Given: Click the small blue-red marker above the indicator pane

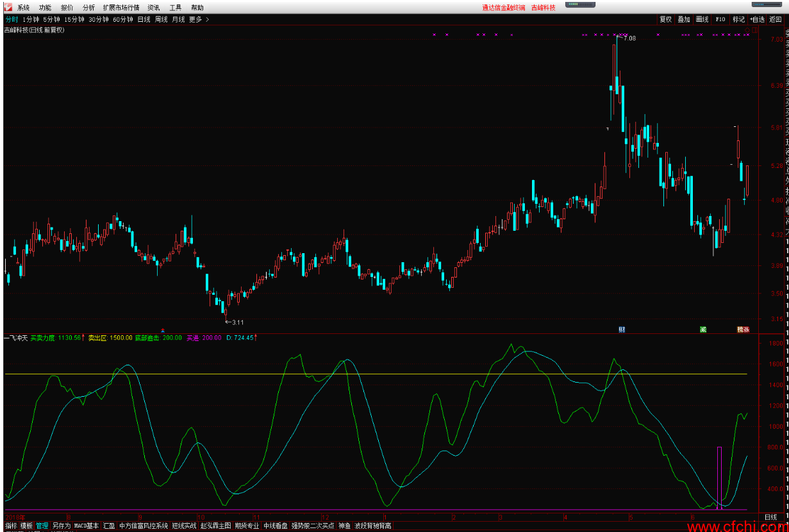Looking at the screenshot, I should [162, 331].
